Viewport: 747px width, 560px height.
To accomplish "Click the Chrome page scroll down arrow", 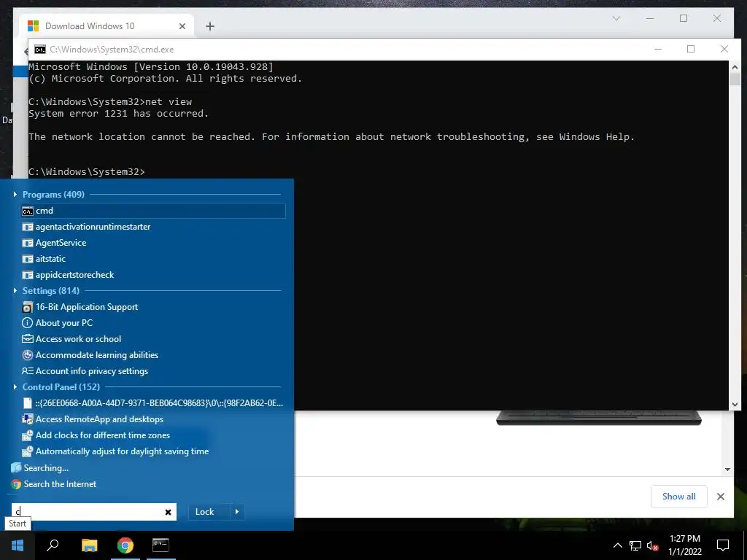I will click(727, 470).
